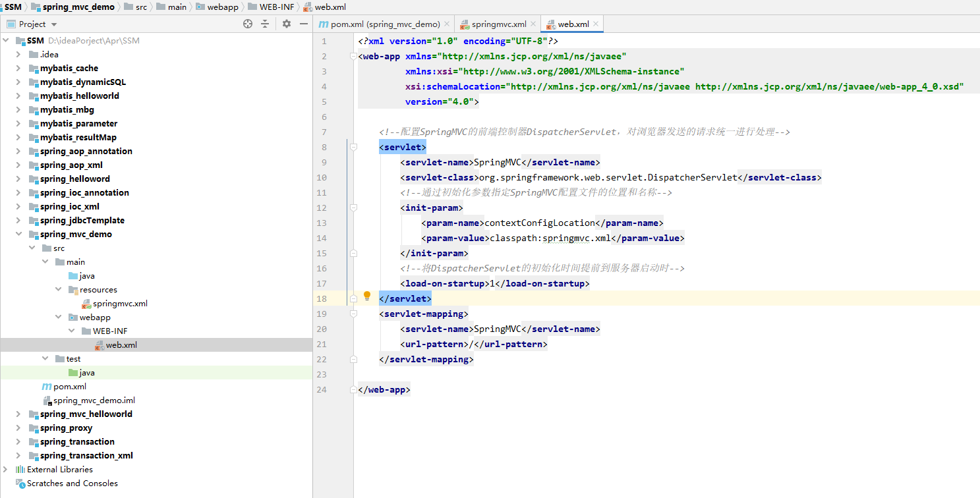Click line number 23 in gutter
This screenshot has height=498, width=980.
(x=321, y=375)
